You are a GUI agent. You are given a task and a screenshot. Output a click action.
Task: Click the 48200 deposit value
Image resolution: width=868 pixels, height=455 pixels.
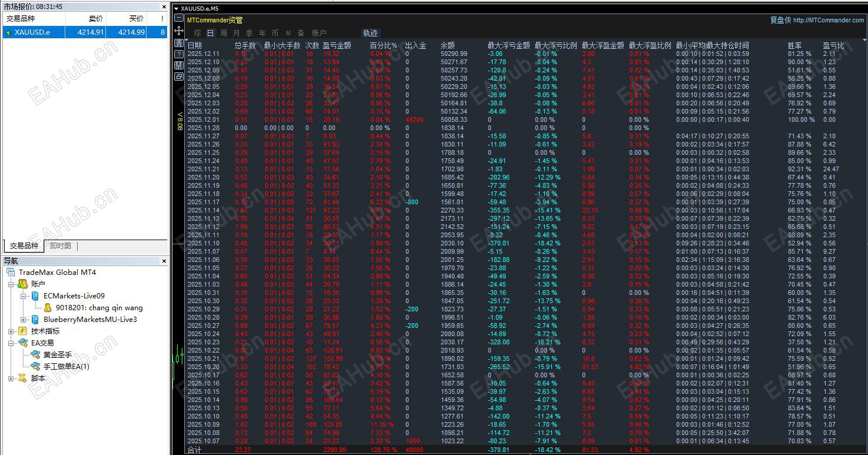click(x=414, y=119)
